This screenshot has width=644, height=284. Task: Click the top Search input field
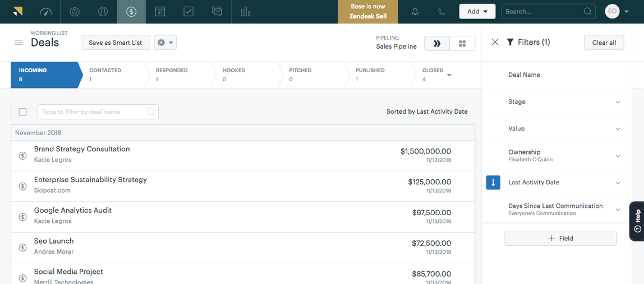point(548,12)
